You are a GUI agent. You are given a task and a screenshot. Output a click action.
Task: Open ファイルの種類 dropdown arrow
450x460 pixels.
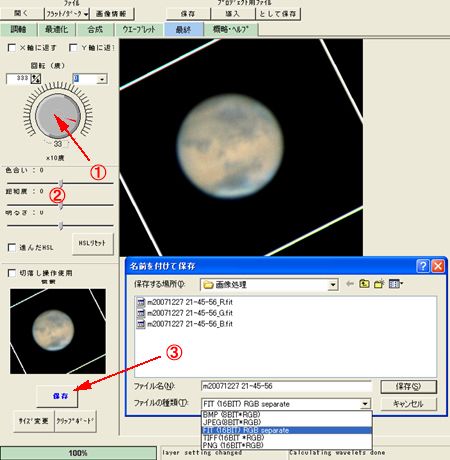(x=365, y=404)
